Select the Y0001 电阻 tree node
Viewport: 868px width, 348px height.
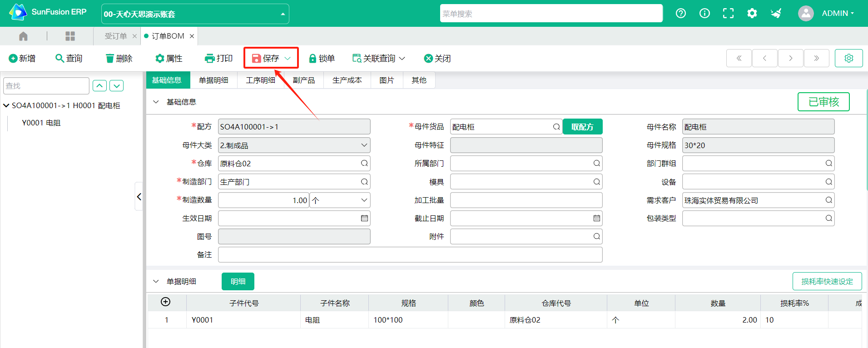[41, 123]
